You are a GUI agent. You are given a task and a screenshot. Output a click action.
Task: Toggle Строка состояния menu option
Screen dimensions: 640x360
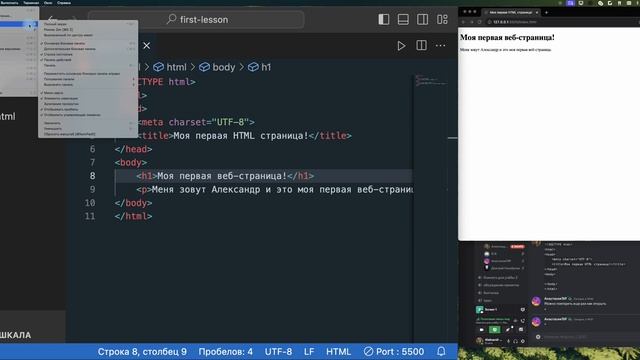click(x=88, y=54)
